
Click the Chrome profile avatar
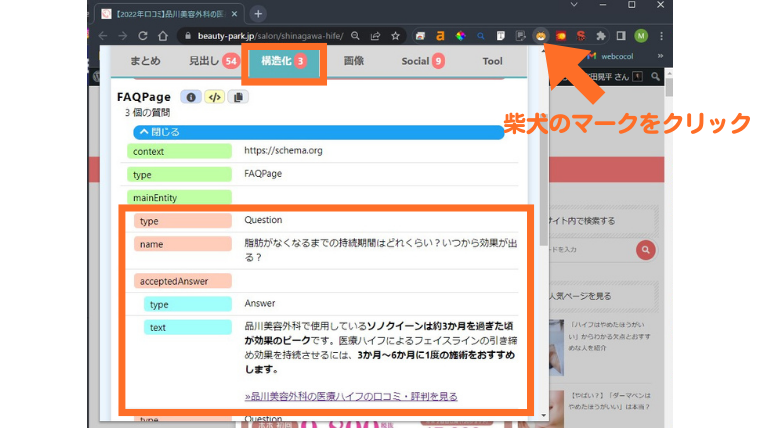coord(641,36)
